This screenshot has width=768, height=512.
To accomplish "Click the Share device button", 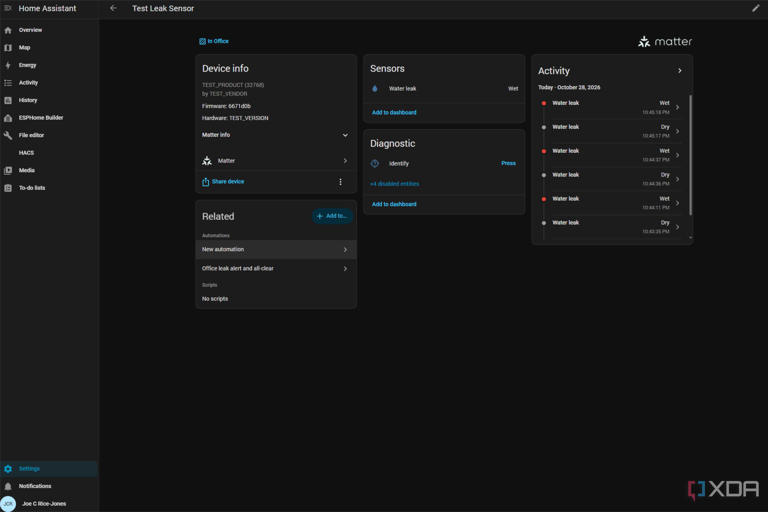I will 223,182.
